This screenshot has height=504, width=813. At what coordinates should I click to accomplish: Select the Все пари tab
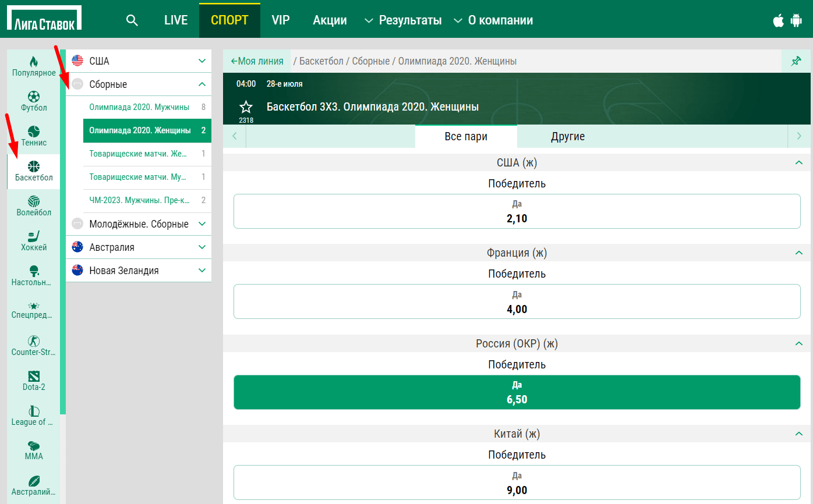pyautogui.click(x=466, y=137)
